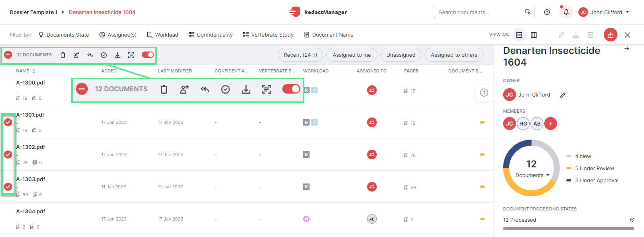This screenshot has width=644, height=237.
Task: Select the AB avatar under Members
Action: tap(537, 124)
